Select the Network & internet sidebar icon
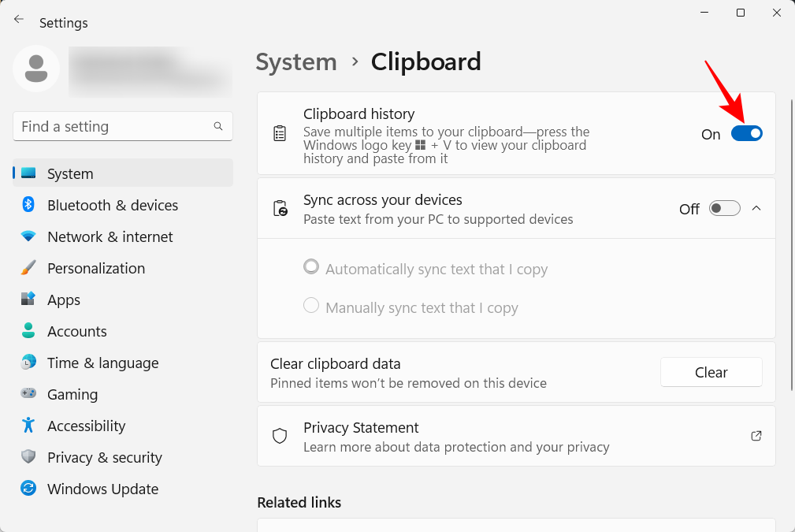The height and width of the screenshot is (532, 795). [x=28, y=236]
